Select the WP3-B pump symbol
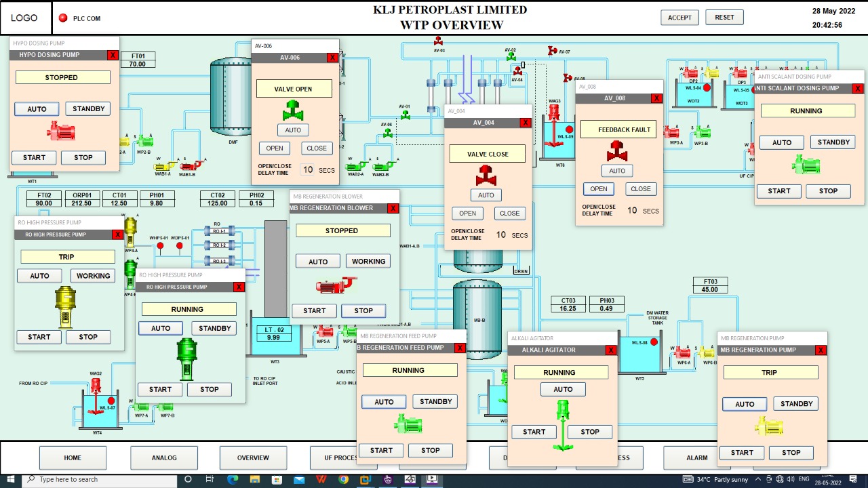 (x=702, y=133)
